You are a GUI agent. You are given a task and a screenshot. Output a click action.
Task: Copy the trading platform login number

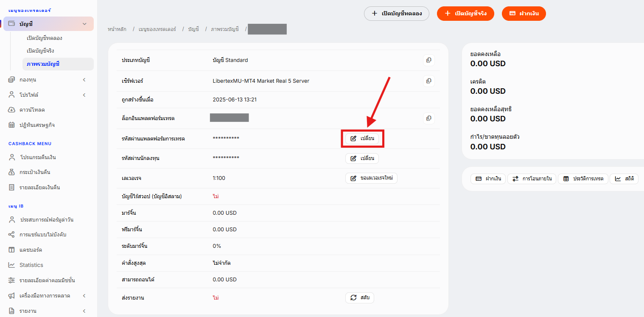click(x=429, y=118)
